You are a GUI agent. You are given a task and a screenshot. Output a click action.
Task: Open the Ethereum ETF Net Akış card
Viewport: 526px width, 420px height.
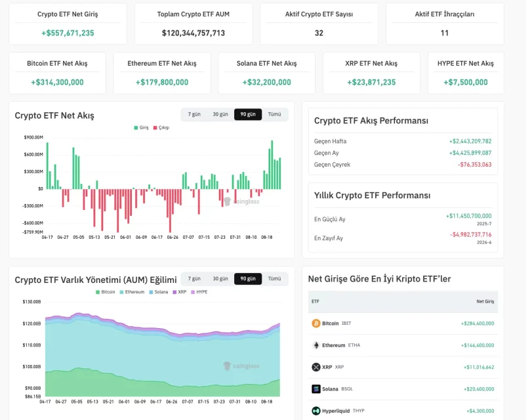(x=162, y=73)
